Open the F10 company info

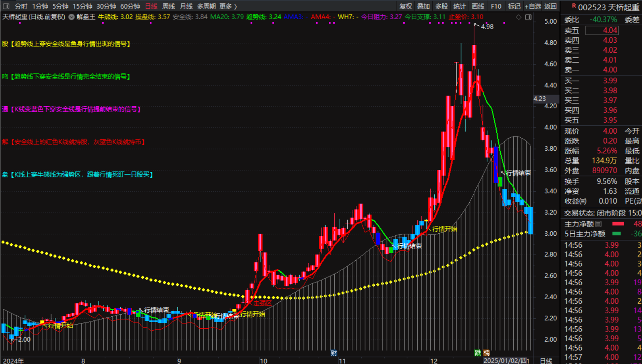pos(496,6)
